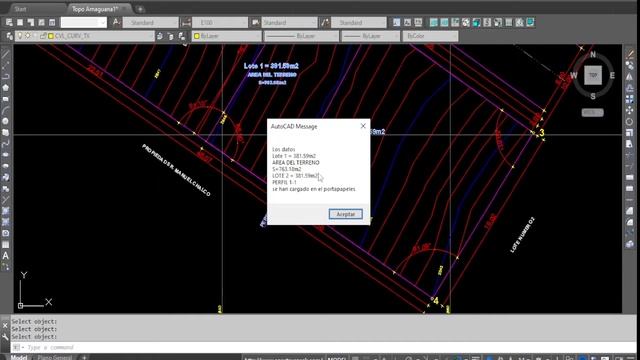Open the Table Style manager icon
Screen dimensions: 640x360
[x=256, y=22]
